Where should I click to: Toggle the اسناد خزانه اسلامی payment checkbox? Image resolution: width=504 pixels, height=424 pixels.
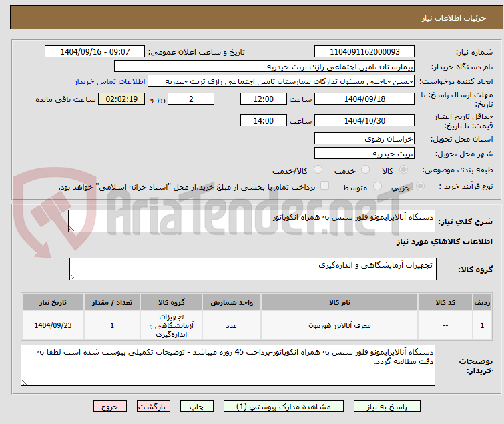(325, 186)
